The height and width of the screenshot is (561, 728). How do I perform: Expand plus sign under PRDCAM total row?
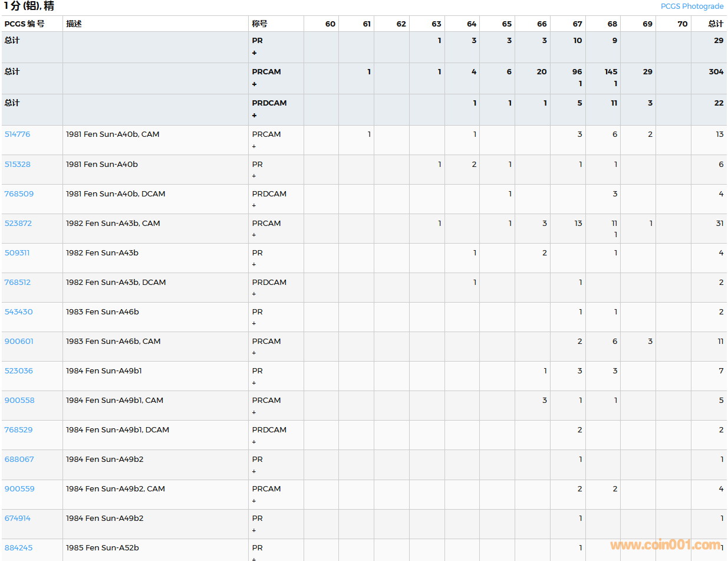[254, 116]
